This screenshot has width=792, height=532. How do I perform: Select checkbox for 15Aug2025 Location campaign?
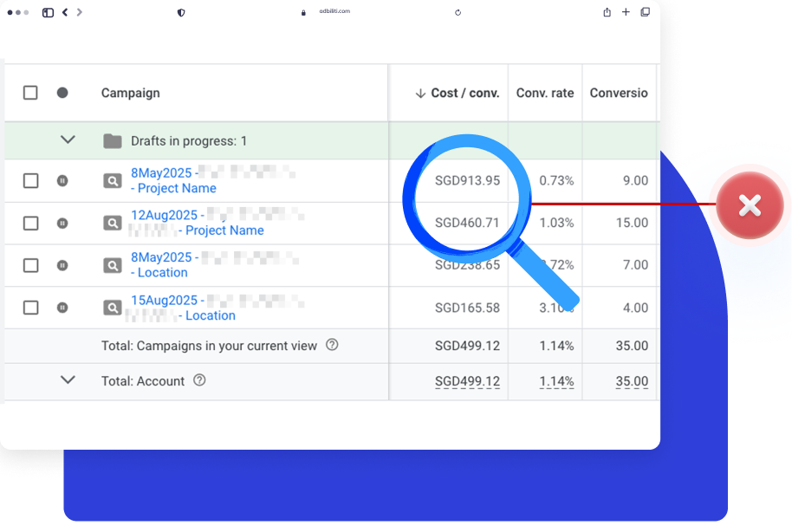(30, 307)
